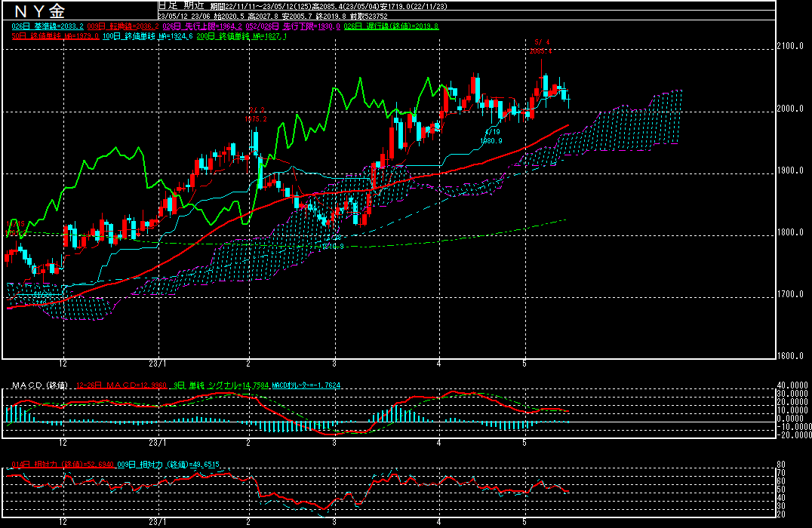This screenshot has width=812, height=528.
Task: Select the period text 期間22/11/11～23/05/12(125)
Action: 260,7
